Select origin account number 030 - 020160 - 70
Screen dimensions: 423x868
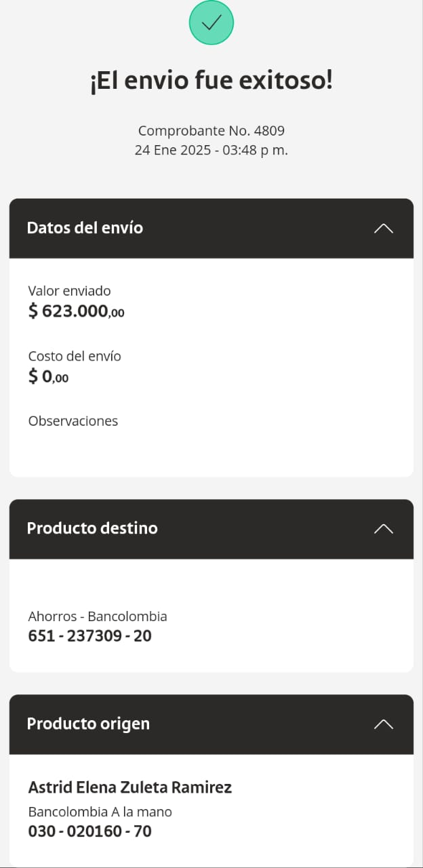pos(89,831)
